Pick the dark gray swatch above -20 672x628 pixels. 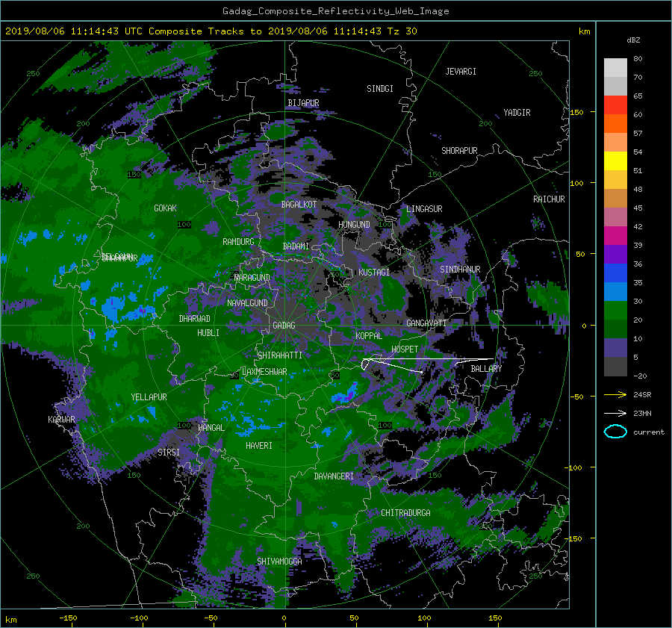615,366
